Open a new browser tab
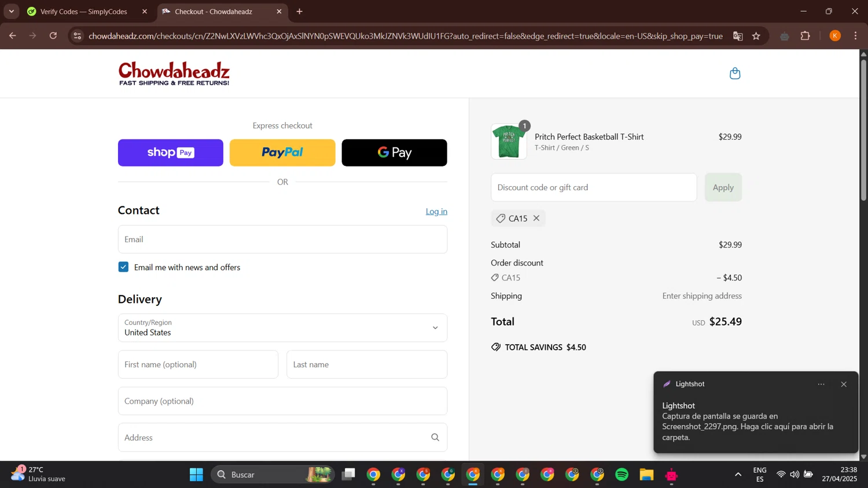The image size is (868, 488). 299,12
